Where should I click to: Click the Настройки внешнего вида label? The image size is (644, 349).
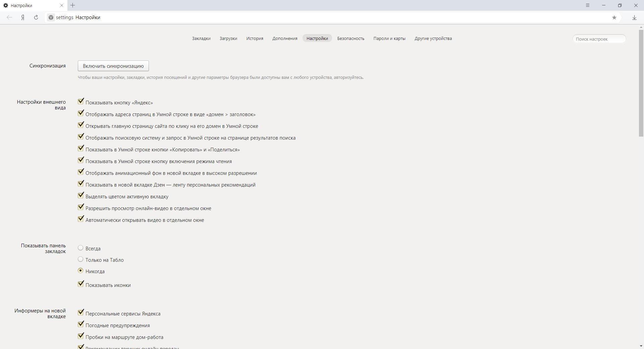[41, 105]
